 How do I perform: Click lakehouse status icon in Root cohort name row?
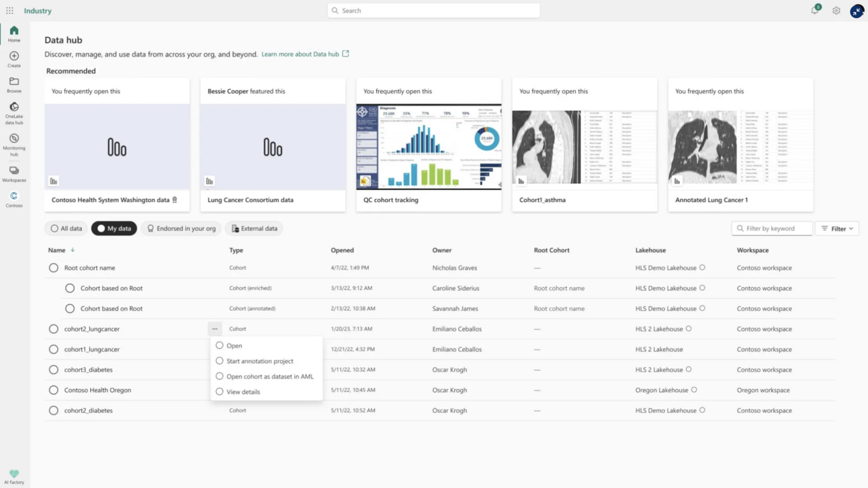pyautogui.click(x=703, y=268)
